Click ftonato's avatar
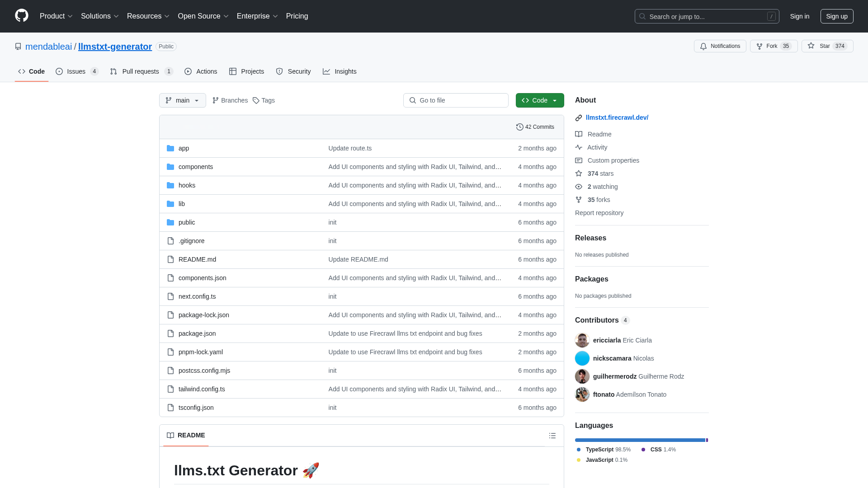The image size is (868, 488). click(x=582, y=394)
